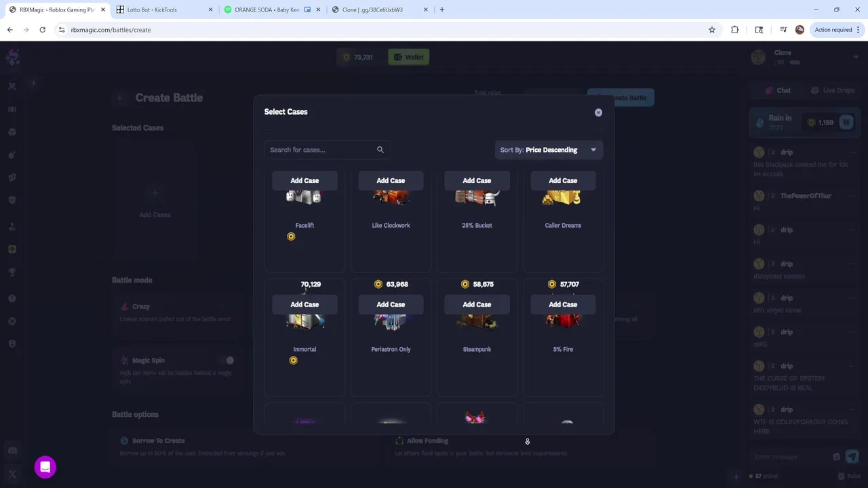
Task: Add the 5% Fire case
Action: 563,304
